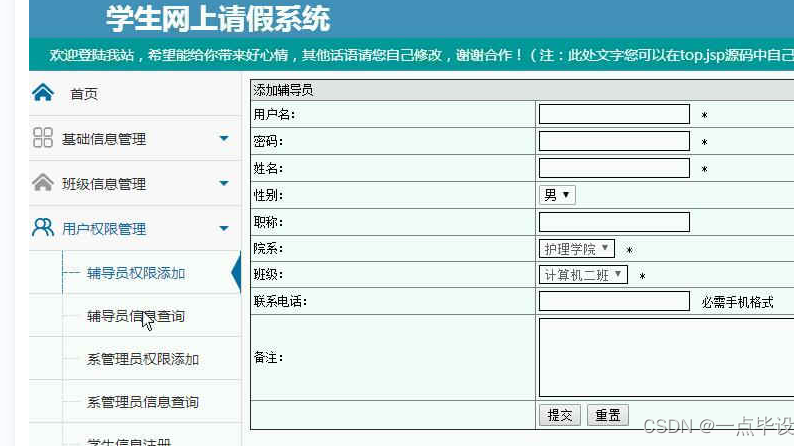Open the 性别 dropdown showing 男

coord(557,195)
